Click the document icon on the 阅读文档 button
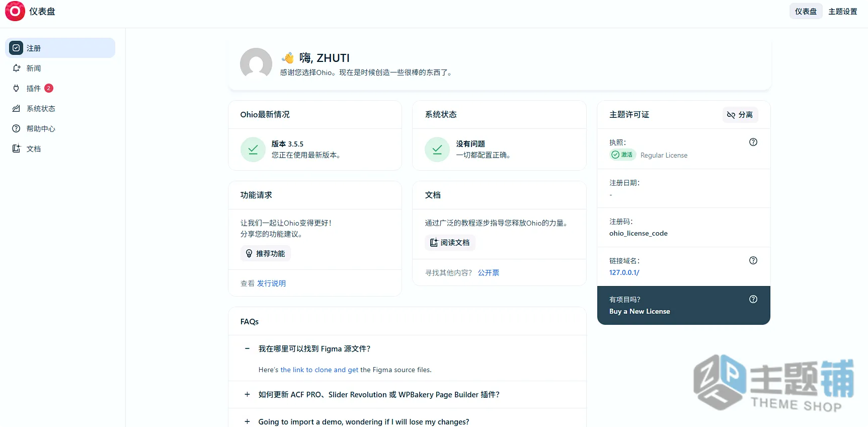Screen dimensions: 868x427 point(434,243)
